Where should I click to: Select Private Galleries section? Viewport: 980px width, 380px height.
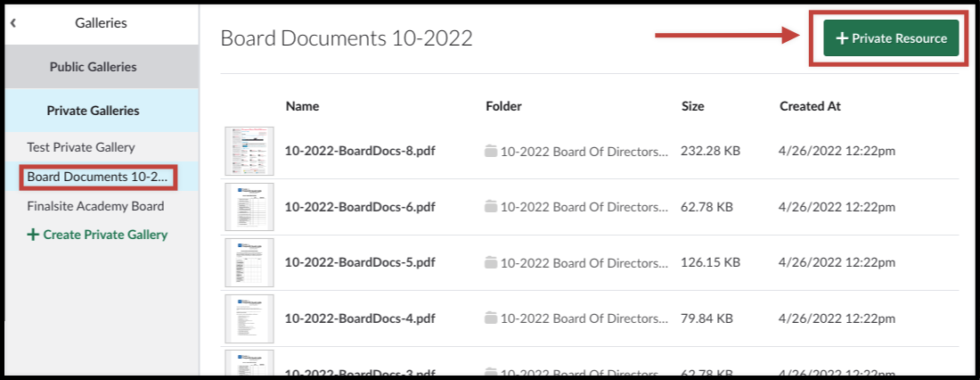click(x=94, y=111)
